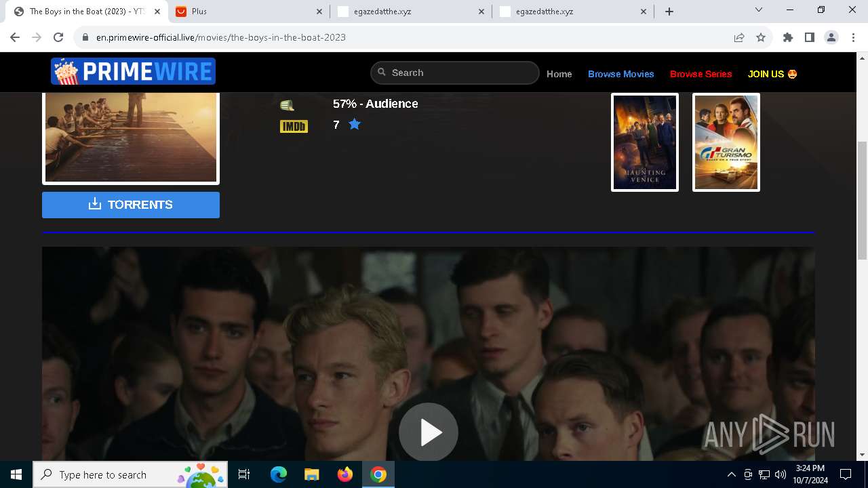Open the taskbar clock and date

click(x=810, y=474)
